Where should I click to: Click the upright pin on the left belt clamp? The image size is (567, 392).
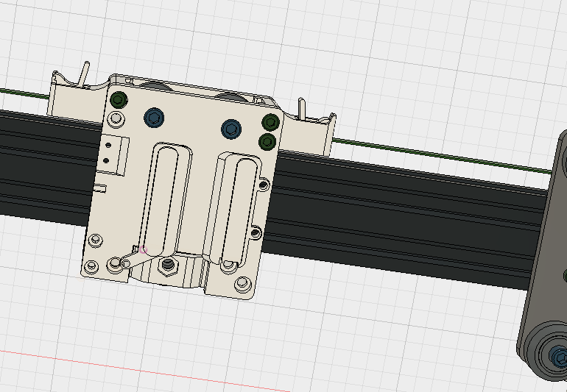coord(85,74)
